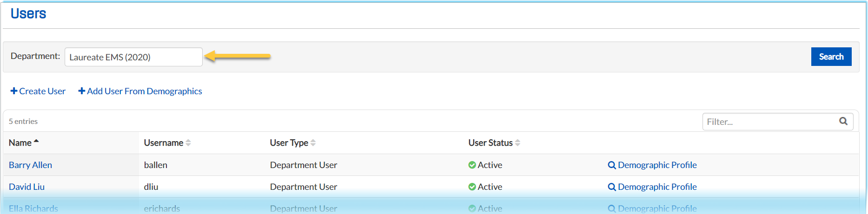Click the green Active check icon for David Liu
The image size is (868, 214).
[472, 187]
